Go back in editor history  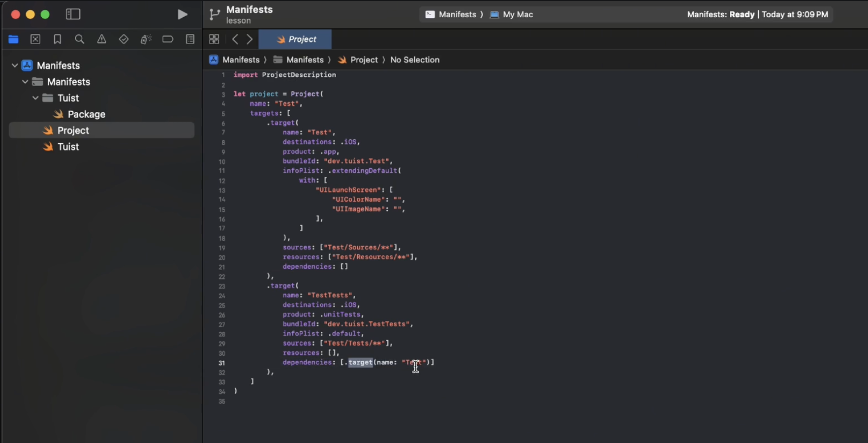[235, 39]
